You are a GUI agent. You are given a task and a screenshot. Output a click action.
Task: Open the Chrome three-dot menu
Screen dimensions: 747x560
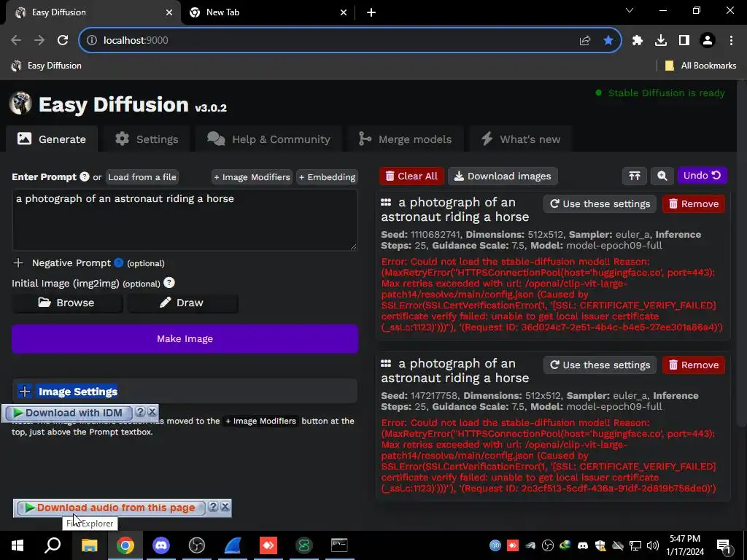point(731,41)
